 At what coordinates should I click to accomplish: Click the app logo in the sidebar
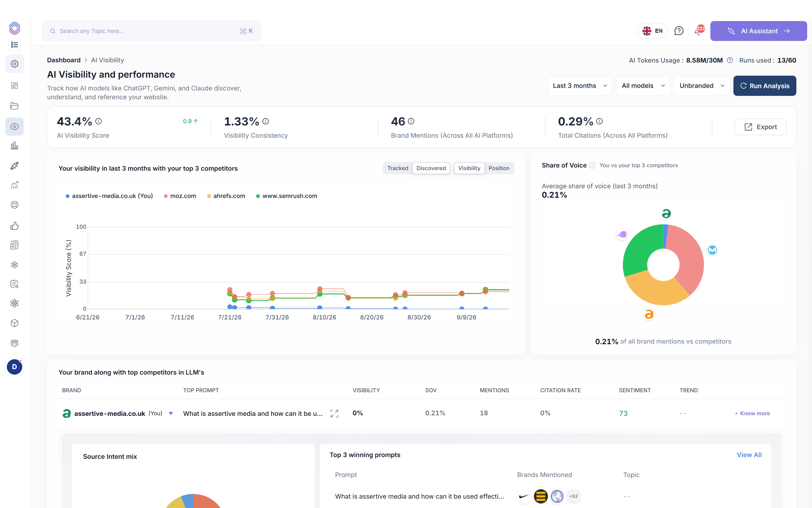click(x=15, y=28)
